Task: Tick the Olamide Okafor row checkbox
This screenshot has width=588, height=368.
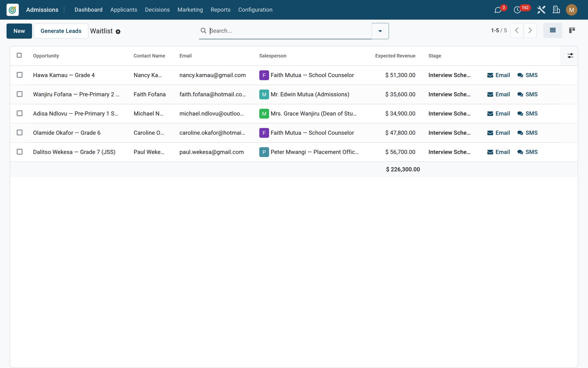Action: coord(19,132)
